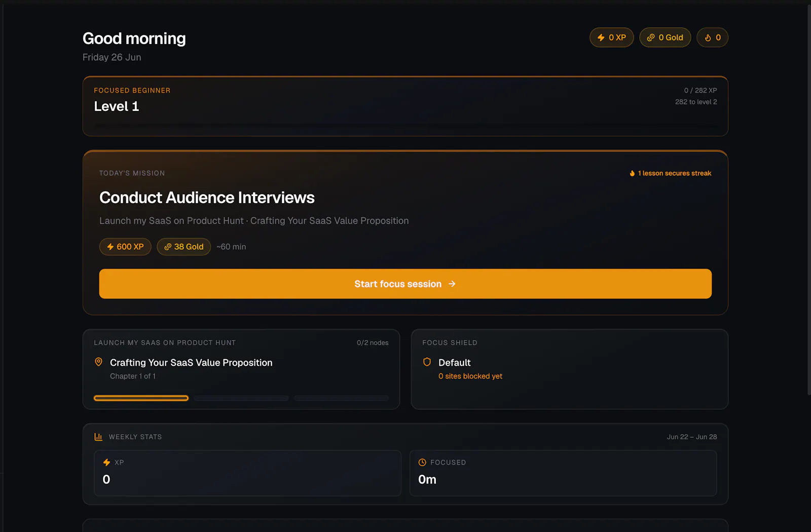
Task: Click the Launch my SaaS subtitle text
Action: tap(254, 221)
